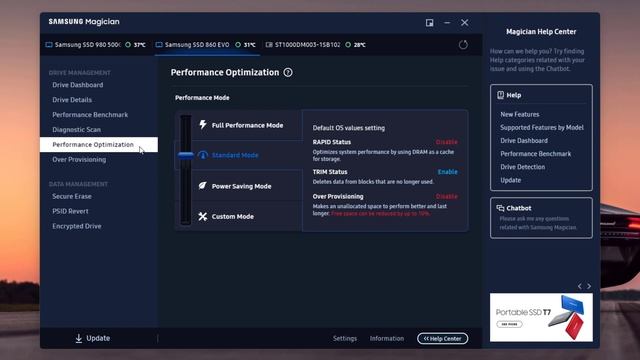Select the Full Performance Mode lightning icon

(202, 124)
